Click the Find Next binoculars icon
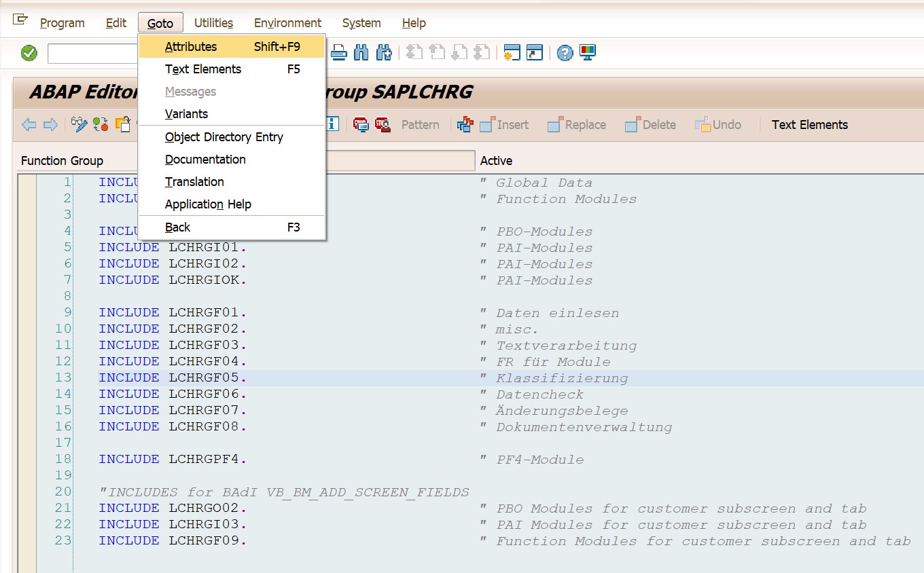924x573 pixels. 384,52
